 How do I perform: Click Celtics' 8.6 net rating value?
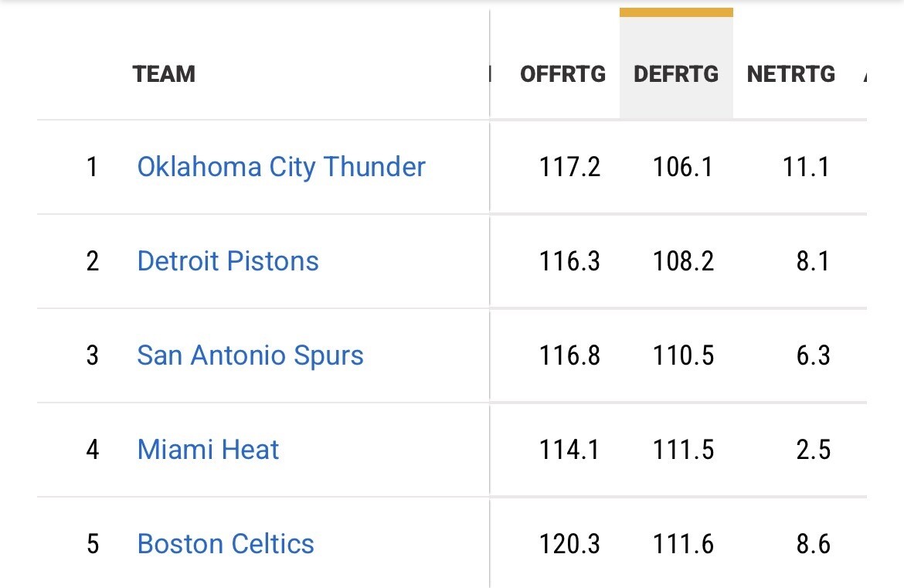(x=813, y=544)
